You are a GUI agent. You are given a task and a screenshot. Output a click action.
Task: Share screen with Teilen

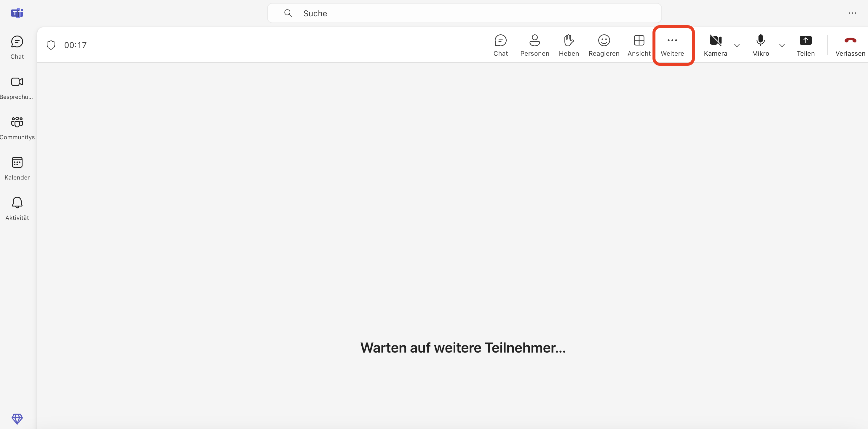[x=805, y=45]
